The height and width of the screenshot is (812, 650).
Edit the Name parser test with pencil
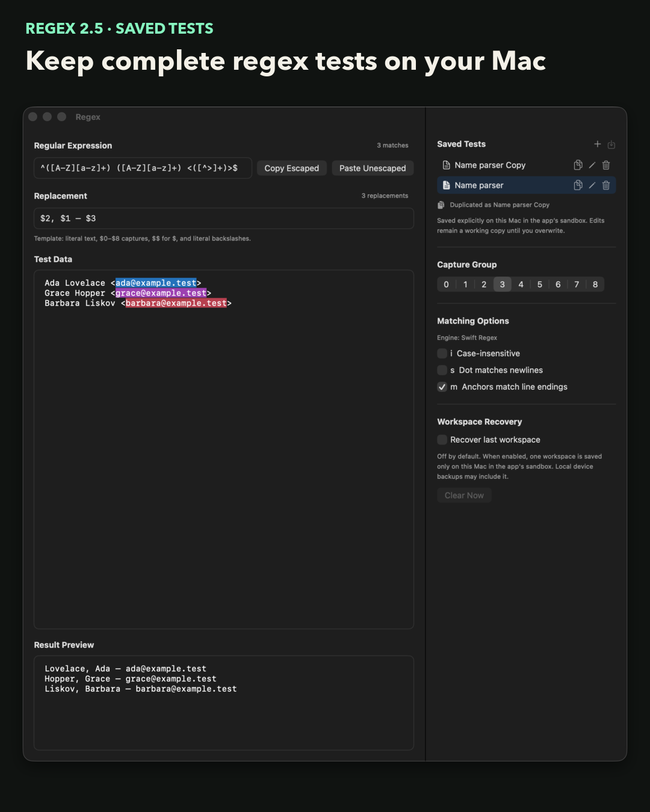(x=592, y=185)
